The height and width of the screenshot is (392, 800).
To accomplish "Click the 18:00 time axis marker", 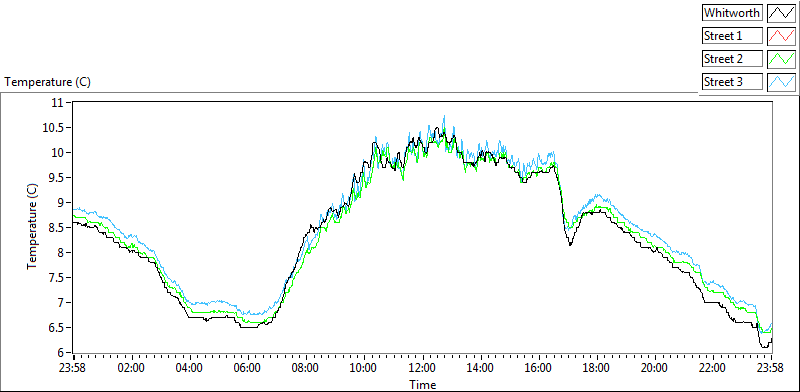I will click(597, 367).
